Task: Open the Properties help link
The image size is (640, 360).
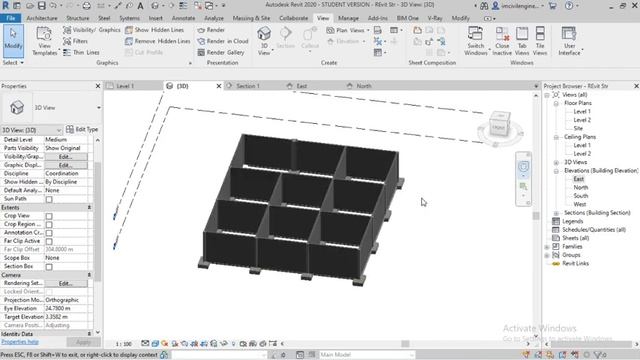Action: pos(20,342)
